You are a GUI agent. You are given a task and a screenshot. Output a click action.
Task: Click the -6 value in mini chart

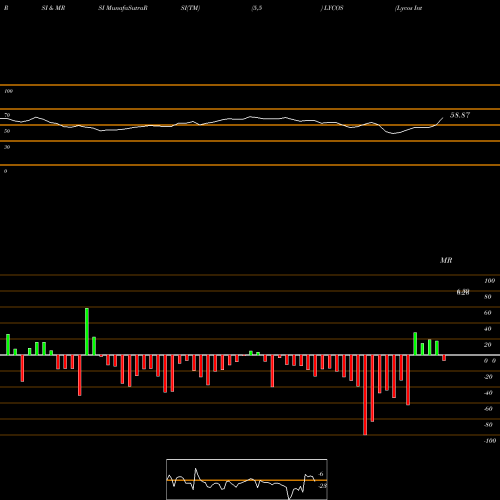320,474
